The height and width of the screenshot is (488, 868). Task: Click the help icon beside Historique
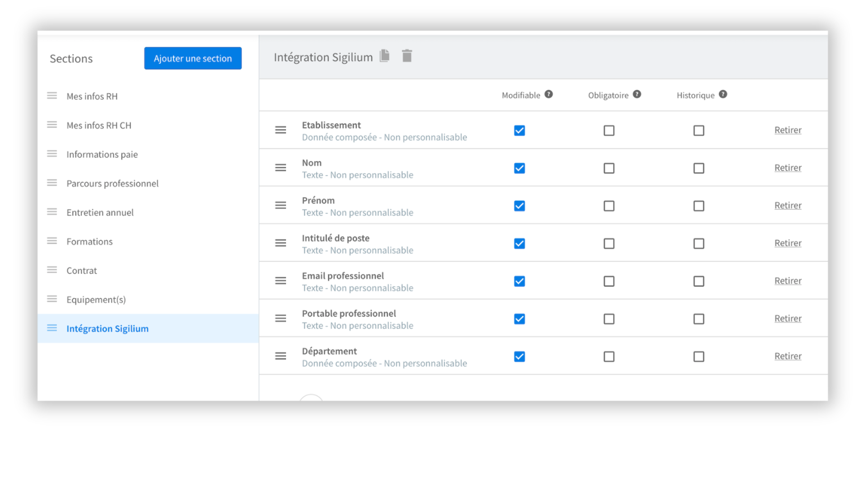[723, 94]
